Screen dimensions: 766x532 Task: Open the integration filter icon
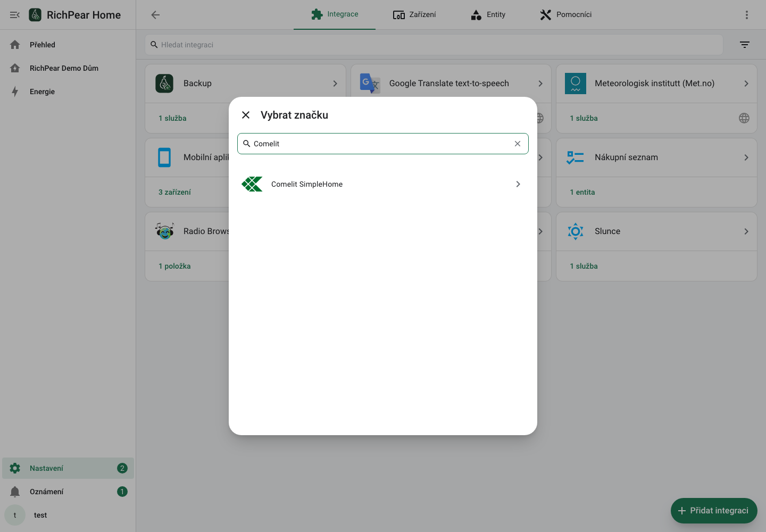[x=745, y=45]
